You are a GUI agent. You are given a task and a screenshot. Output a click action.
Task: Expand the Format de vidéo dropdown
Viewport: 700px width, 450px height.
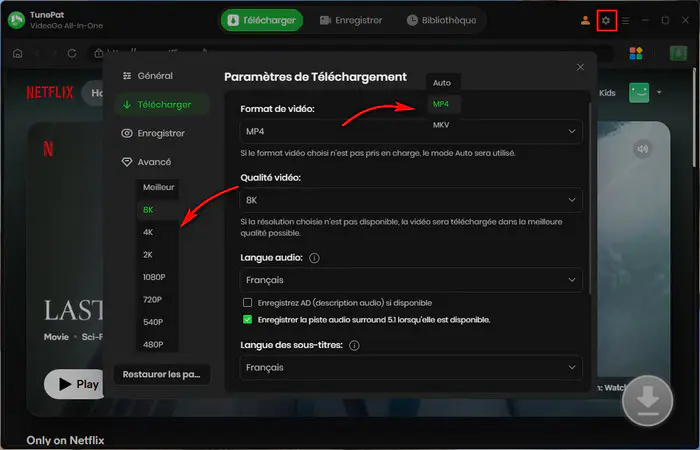(x=411, y=131)
